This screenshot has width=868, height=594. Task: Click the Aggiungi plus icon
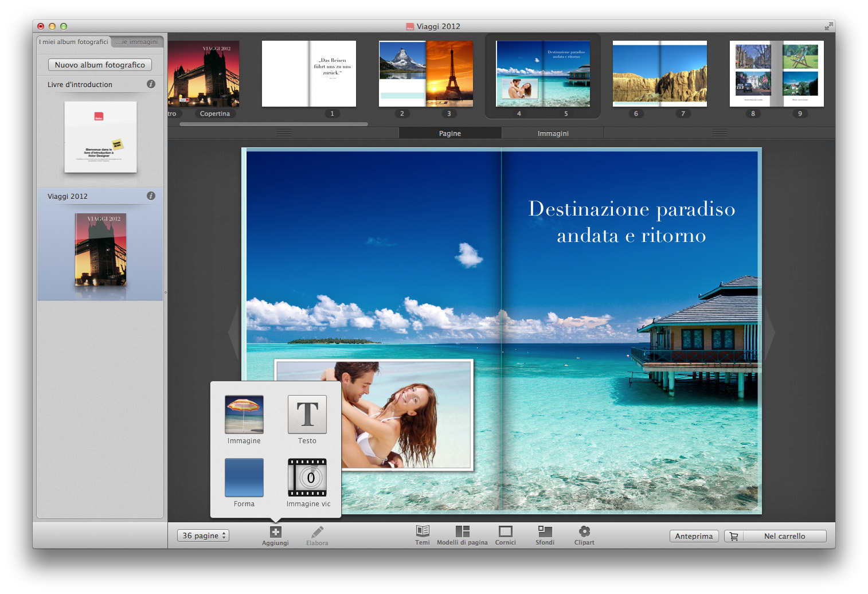276,532
